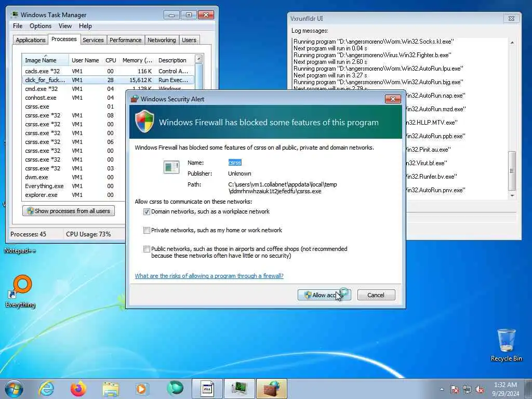Close the Vxrunfldr UI window

tap(511, 18)
